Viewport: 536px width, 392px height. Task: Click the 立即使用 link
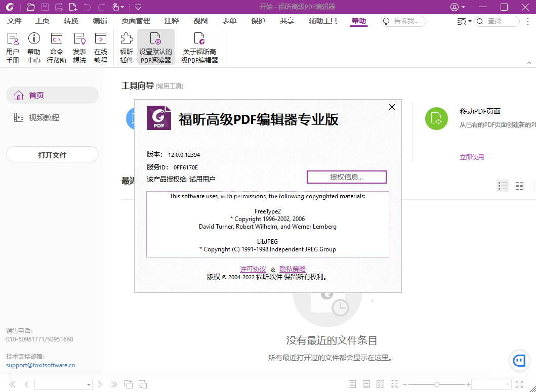472,157
